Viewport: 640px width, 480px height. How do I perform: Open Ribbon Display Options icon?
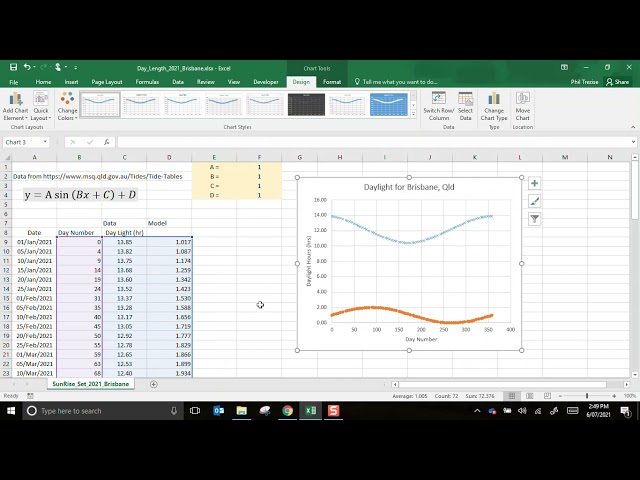point(564,67)
